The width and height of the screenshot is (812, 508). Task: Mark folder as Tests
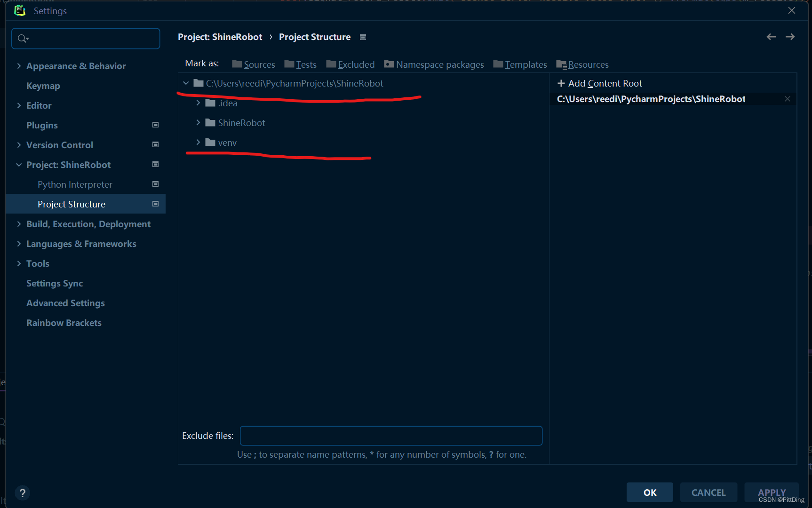pyautogui.click(x=301, y=64)
